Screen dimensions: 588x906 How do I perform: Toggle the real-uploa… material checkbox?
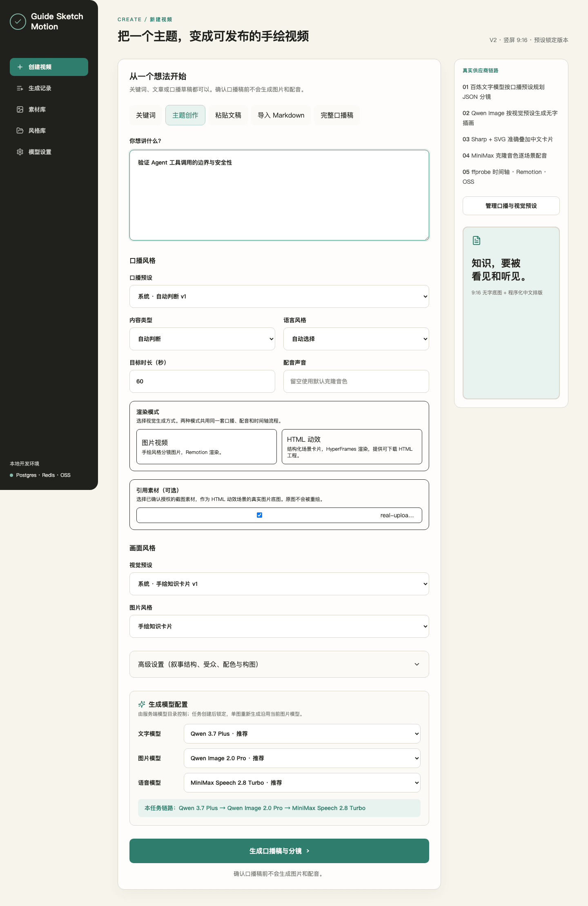[259, 515]
